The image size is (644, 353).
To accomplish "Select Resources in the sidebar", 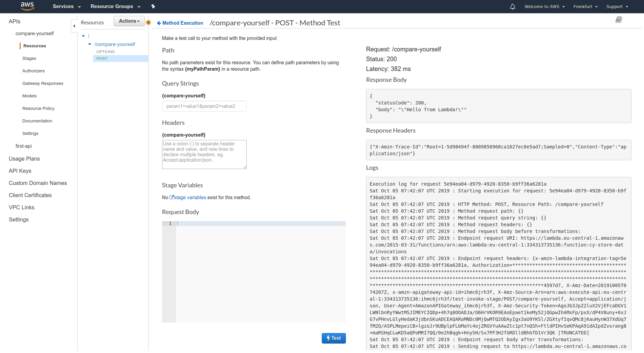I will tap(35, 46).
